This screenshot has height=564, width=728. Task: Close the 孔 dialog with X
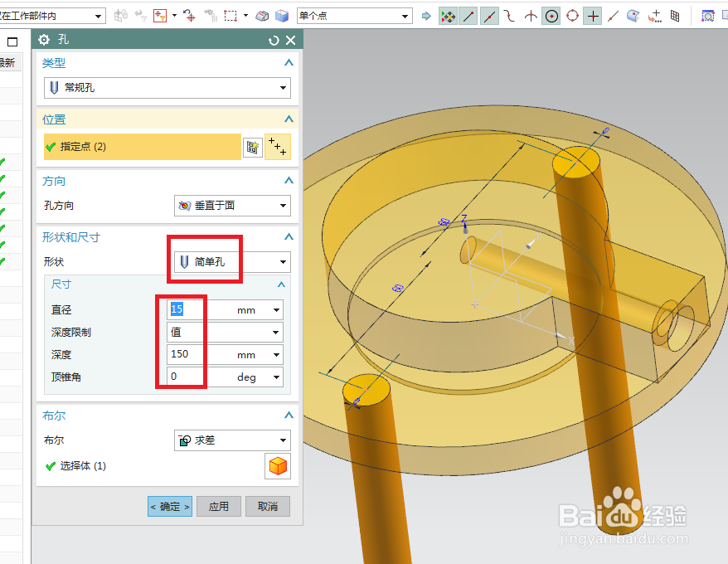pos(291,41)
